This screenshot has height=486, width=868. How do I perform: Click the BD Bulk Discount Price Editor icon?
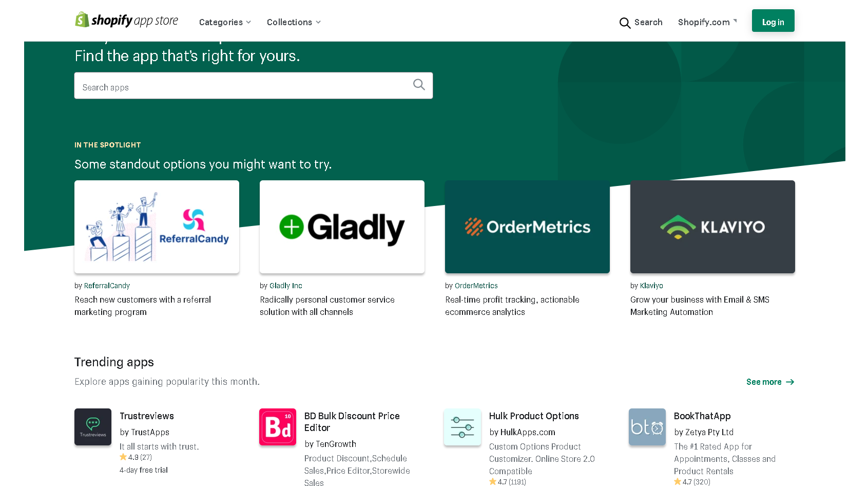click(277, 427)
